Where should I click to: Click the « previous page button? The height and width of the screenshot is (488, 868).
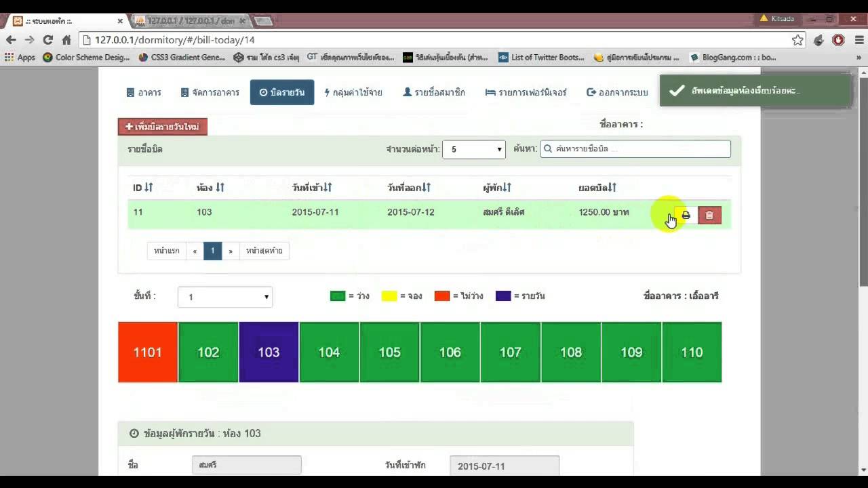195,251
